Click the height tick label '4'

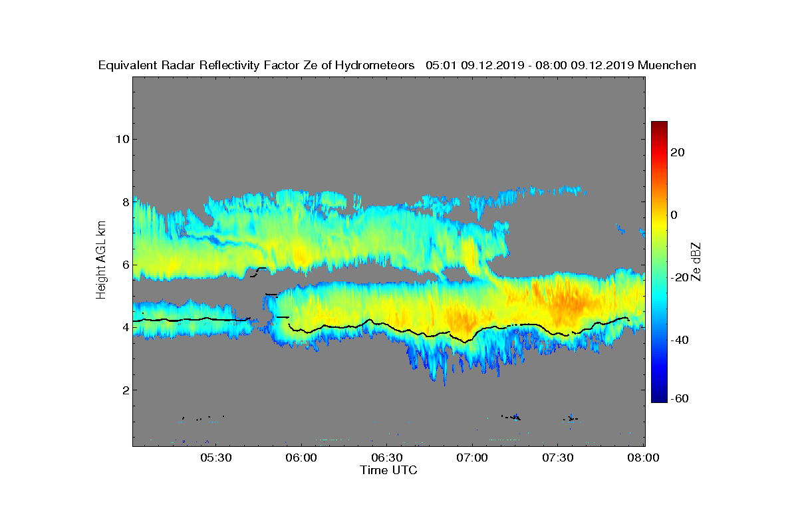125,327
